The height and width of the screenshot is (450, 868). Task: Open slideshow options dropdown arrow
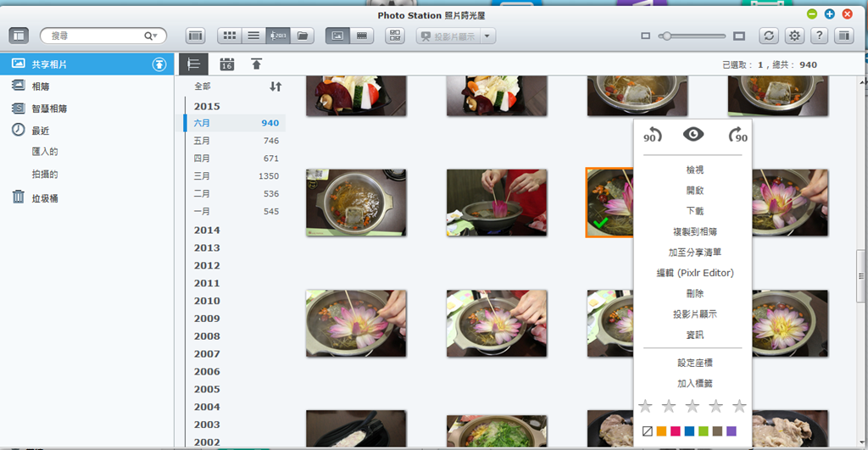click(x=487, y=36)
